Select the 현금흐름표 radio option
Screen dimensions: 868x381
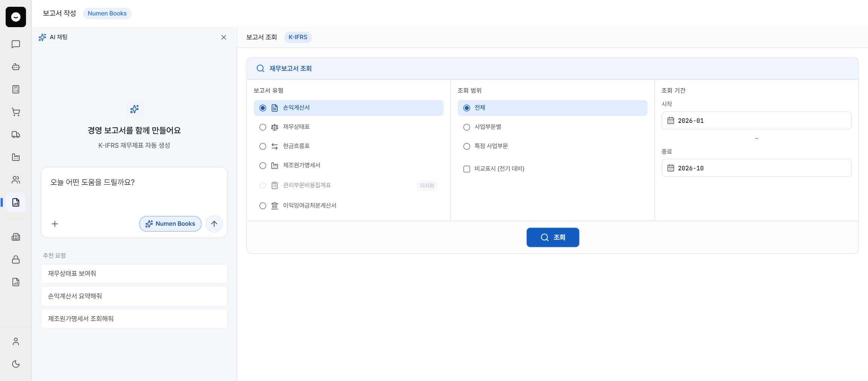[x=348, y=146]
